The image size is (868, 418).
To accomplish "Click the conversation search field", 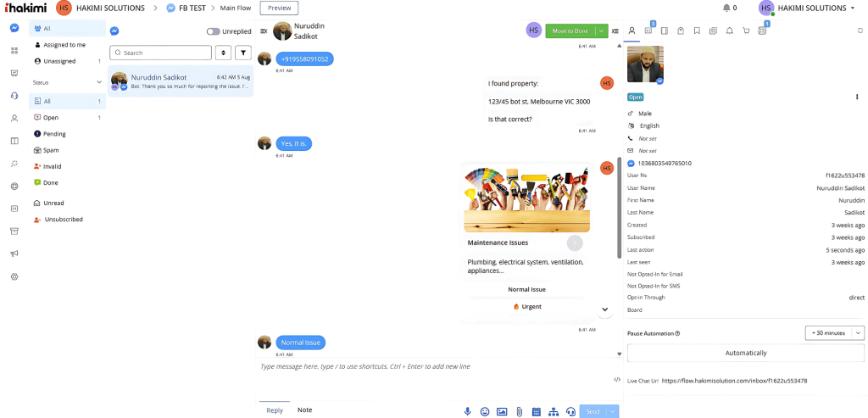I will [x=160, y=53].
